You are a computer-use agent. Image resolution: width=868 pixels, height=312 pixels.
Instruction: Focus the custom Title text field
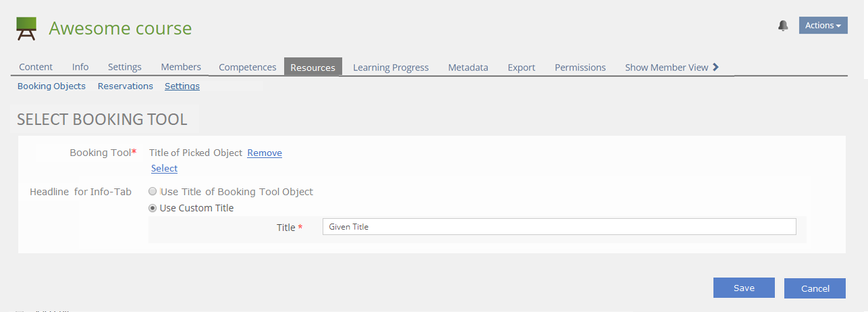[x=559, y=227]
